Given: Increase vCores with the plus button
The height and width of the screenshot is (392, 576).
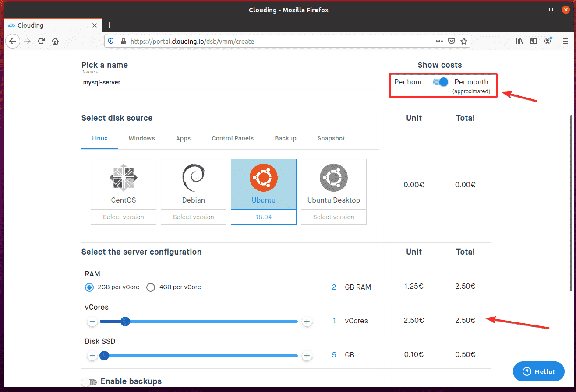Looking at the screenshot, I should pyautogui.click(x=307, y=322).
